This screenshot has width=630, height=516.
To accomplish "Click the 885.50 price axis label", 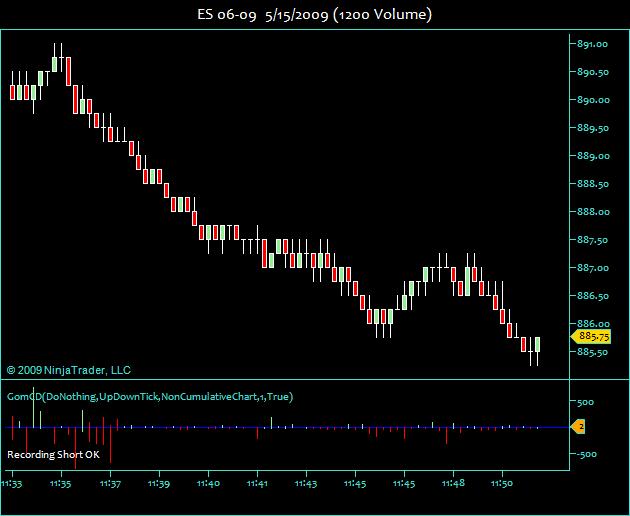I will pos(593,352).
